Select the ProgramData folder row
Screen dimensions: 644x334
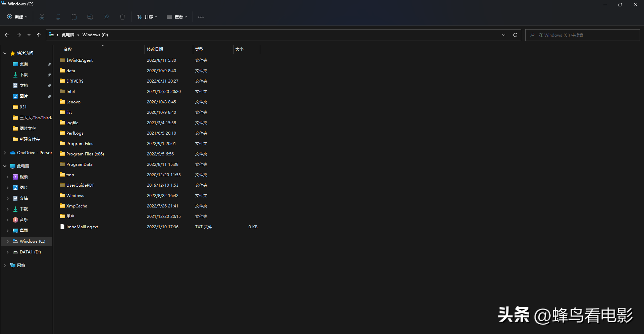pos(159,164)
